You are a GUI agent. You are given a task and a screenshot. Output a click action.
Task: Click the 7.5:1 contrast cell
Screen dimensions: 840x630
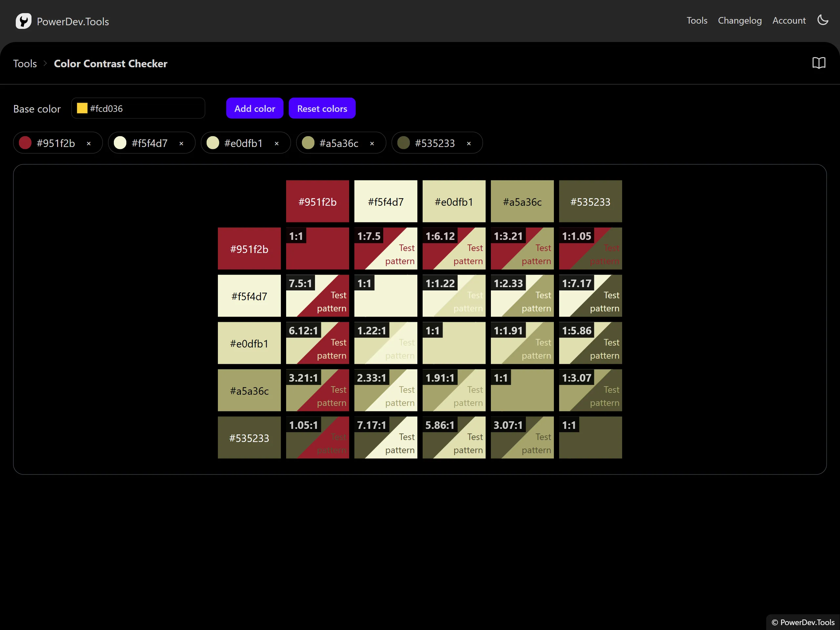pyautogui.click(x=318, y=296)
